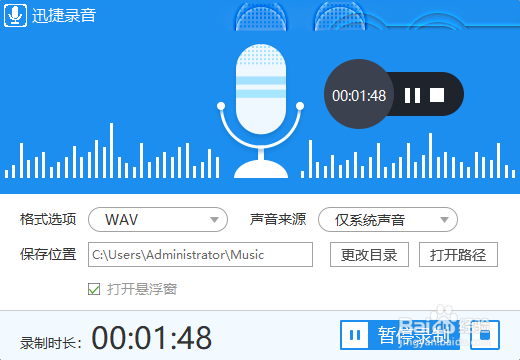The height and width of the screenshot is (360, 520).
Task: Click the large center microphone graphic
Action: 261,111
